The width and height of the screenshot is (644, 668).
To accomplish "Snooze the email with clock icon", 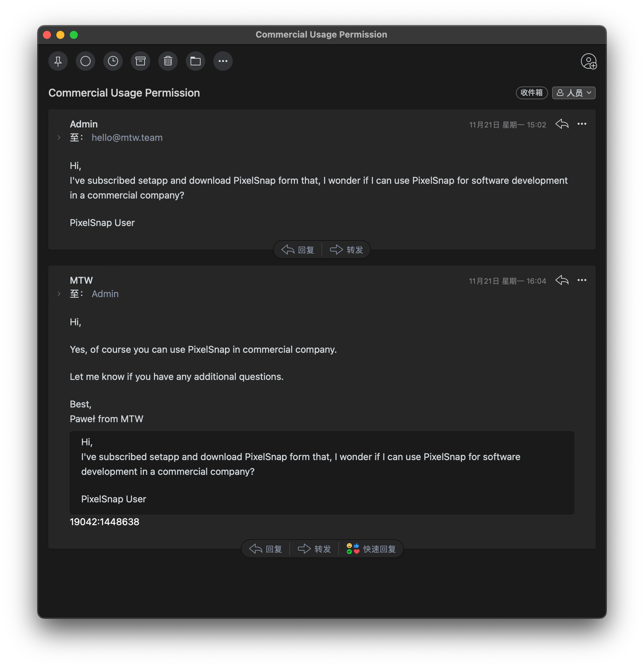I will [x=113, y=61].
